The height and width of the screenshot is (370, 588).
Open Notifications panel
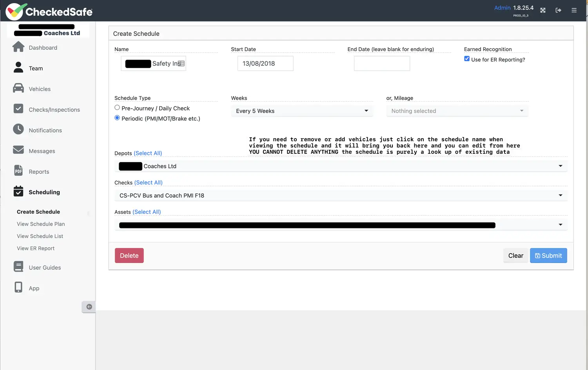pos(45,130)
